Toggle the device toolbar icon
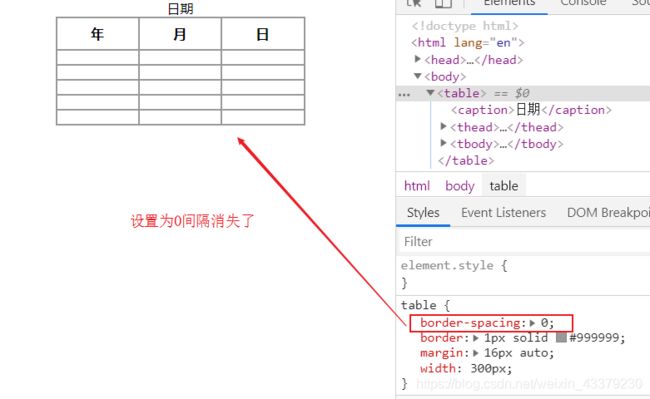This screenshot has width=650, height=399. click(443, 3)
